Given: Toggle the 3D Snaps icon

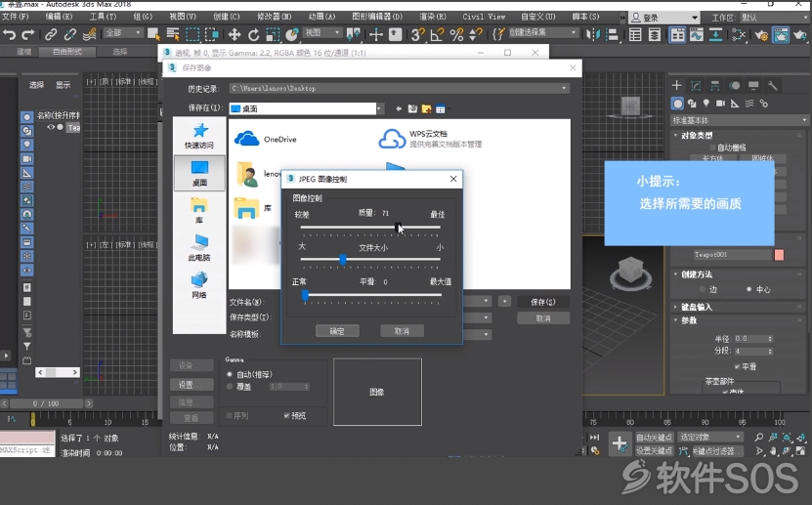Looking at the screenshot, I should click(417, 34).
